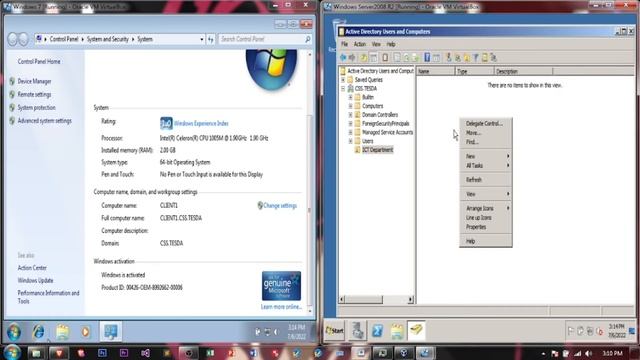The image size is (640, 360).
Task: Select the Type column header
Action: click(474, 71)
